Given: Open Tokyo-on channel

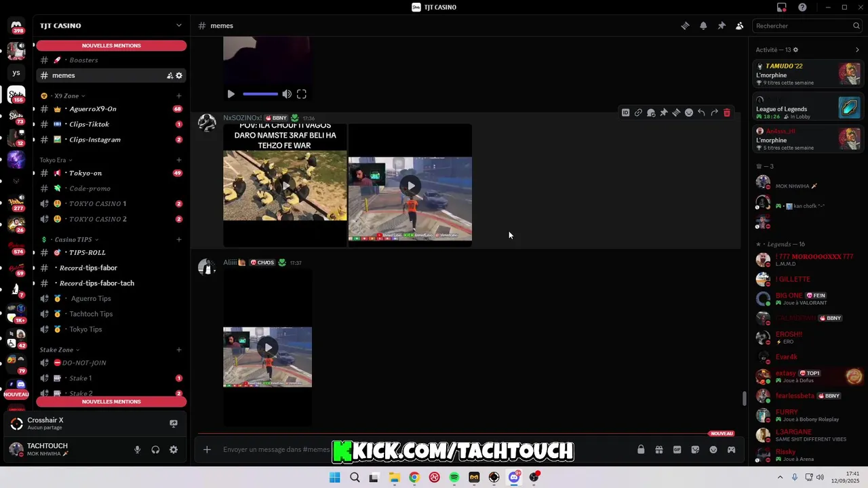Looking at the screenshot, I should tap(111, 173).
